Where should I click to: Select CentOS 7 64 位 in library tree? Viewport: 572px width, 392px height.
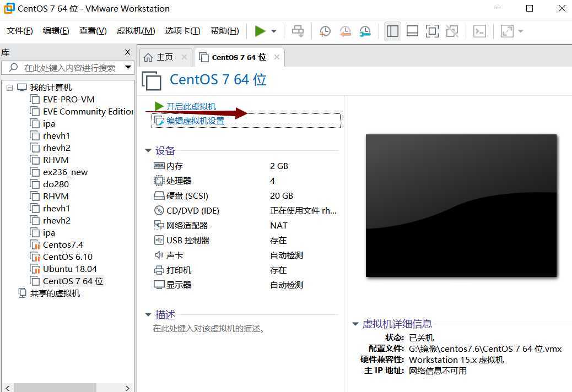73,281
